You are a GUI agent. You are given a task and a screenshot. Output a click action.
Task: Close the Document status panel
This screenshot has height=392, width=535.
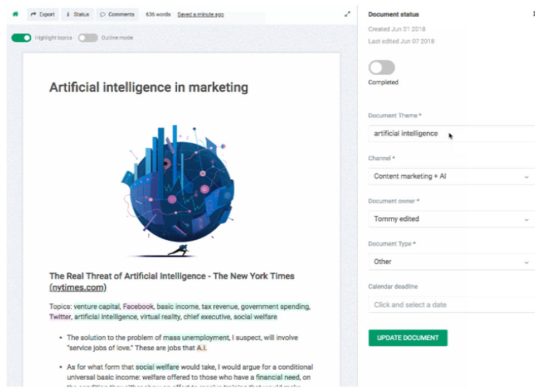(533, 14)
